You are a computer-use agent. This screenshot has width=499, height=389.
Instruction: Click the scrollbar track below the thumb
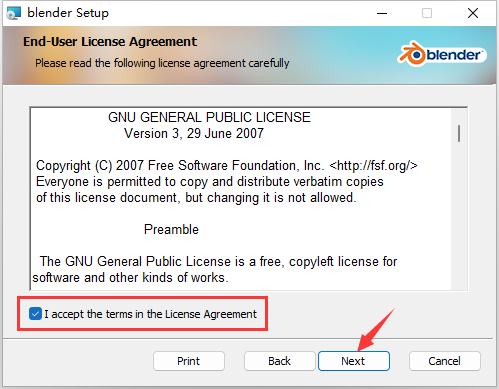459,217
